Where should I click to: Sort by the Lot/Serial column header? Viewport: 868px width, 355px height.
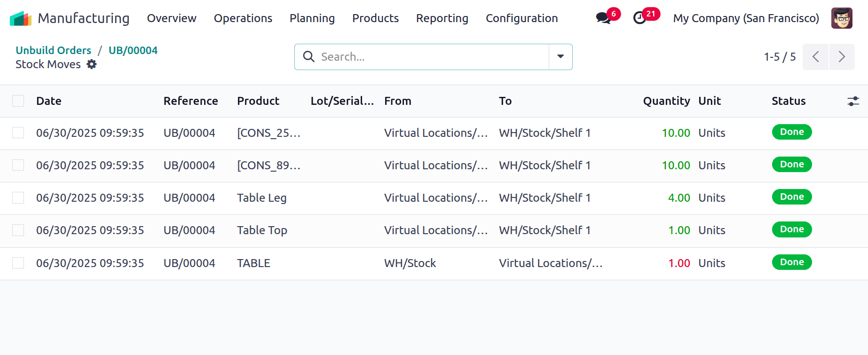pos(342,101)
